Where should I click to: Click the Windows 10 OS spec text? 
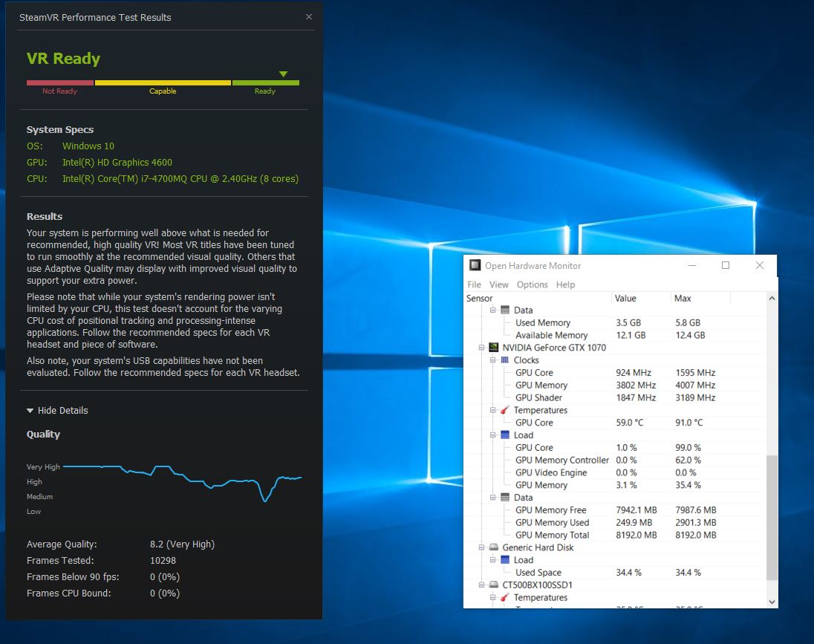pos(88,146)
